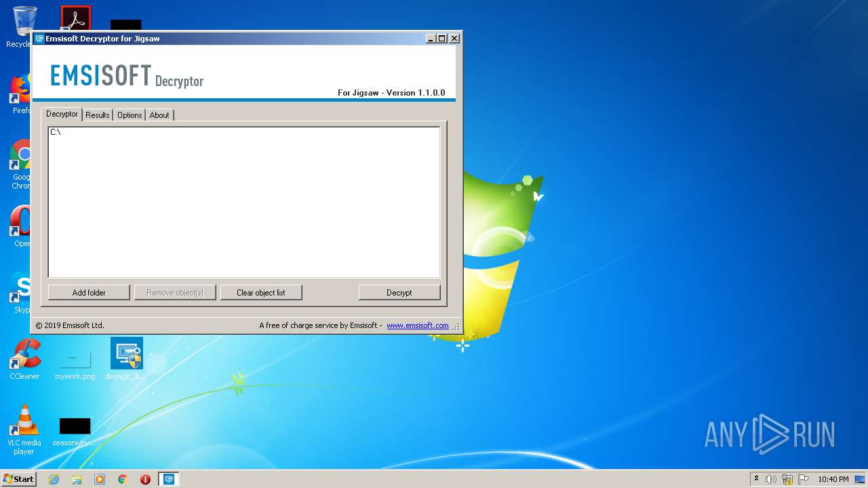The height and width of the screenshot is (488, 868).
Task: Open Windows Explorer from the taskbar
Action: click(x=77, y=479)
